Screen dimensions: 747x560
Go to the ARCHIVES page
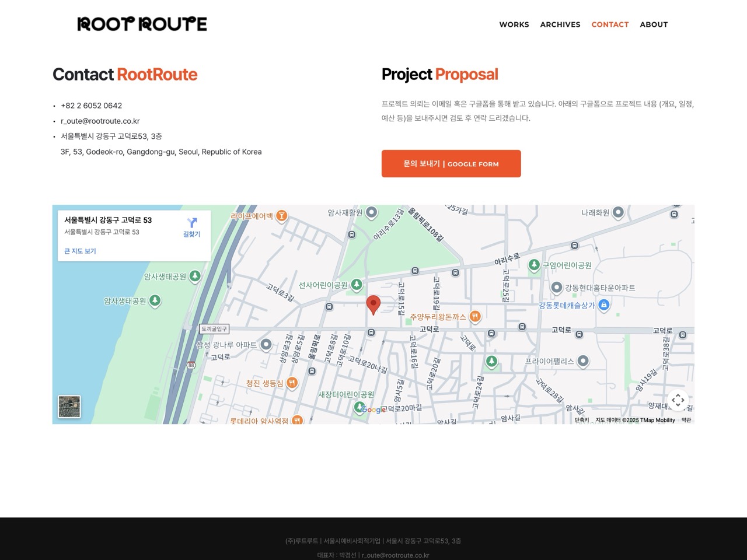click(x=560, y=24)
